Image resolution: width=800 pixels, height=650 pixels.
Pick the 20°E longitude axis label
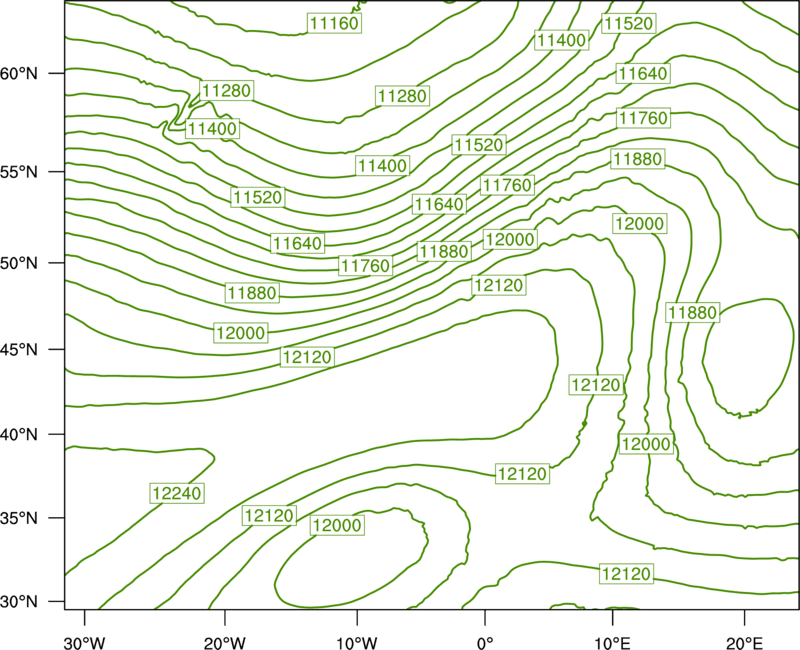pyautogui.click(x=744, y=643)
